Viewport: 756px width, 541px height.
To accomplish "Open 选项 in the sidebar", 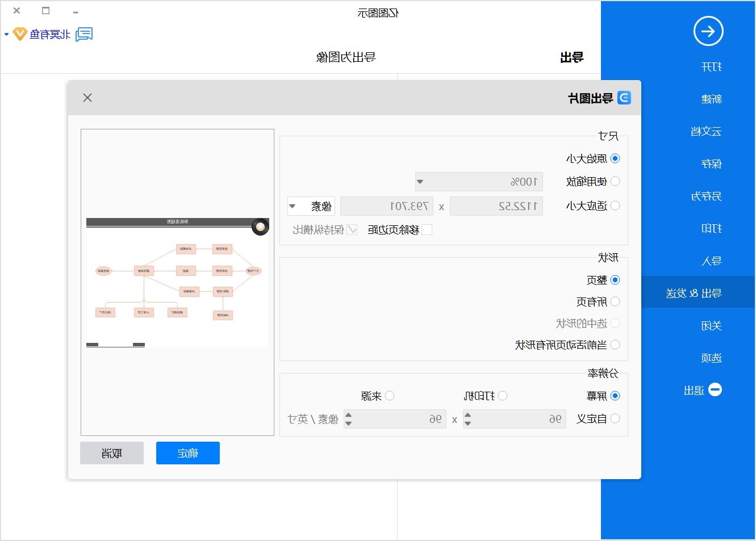I will tap(712, 358).
